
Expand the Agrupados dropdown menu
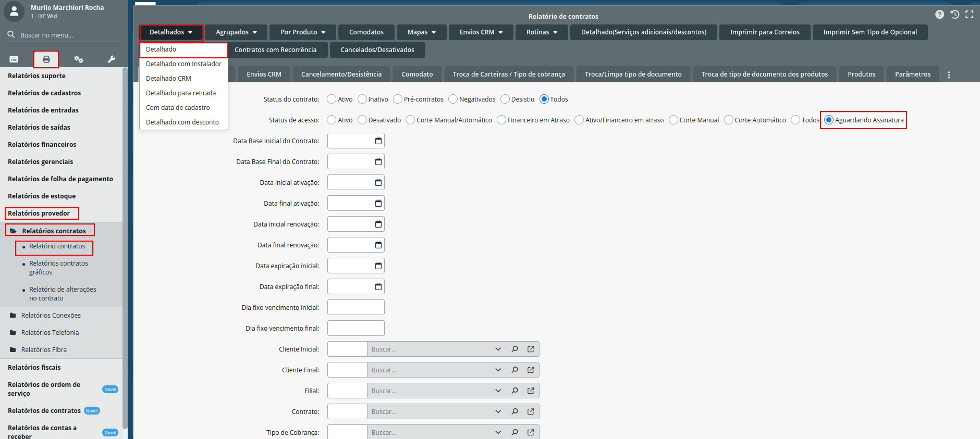tap(236, 32)
